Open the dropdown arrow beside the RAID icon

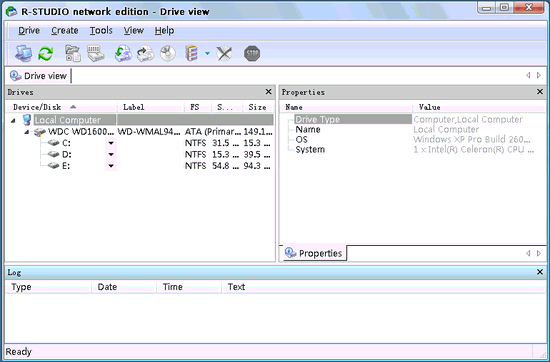(x=207, y=54)
